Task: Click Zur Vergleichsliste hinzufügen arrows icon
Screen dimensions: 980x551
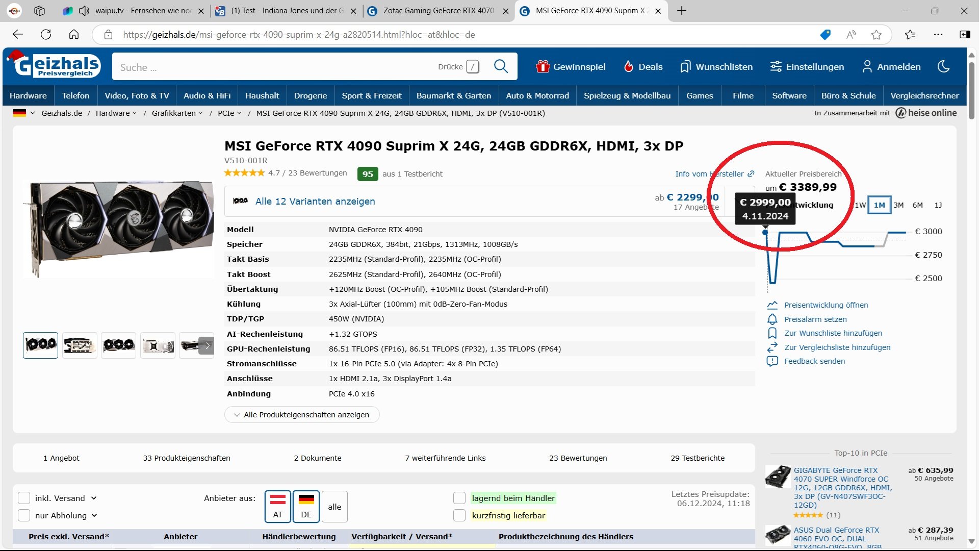Action: coord(772,347)
